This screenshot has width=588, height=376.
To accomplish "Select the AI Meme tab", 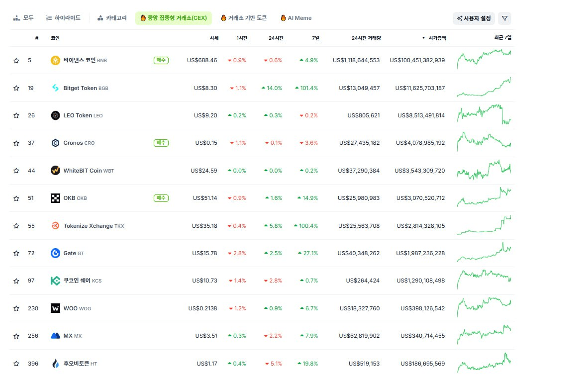I will pos(296,18).
